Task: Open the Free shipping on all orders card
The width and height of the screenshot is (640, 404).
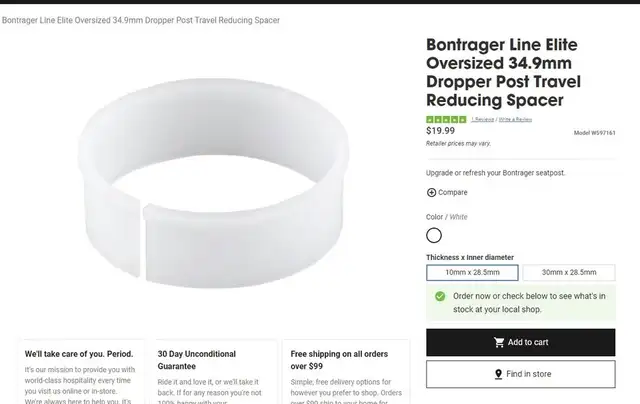Action: pos(346,372)
